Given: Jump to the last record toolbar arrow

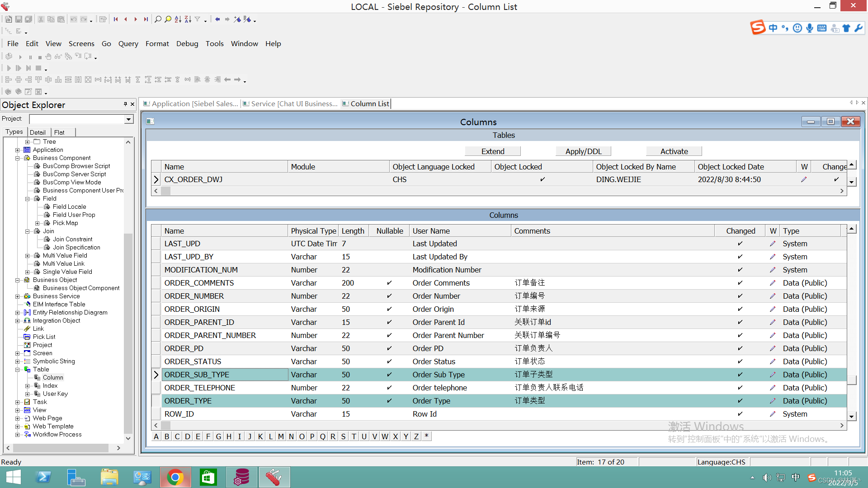Looking at the screenshot, I should (x=146, y=19).
